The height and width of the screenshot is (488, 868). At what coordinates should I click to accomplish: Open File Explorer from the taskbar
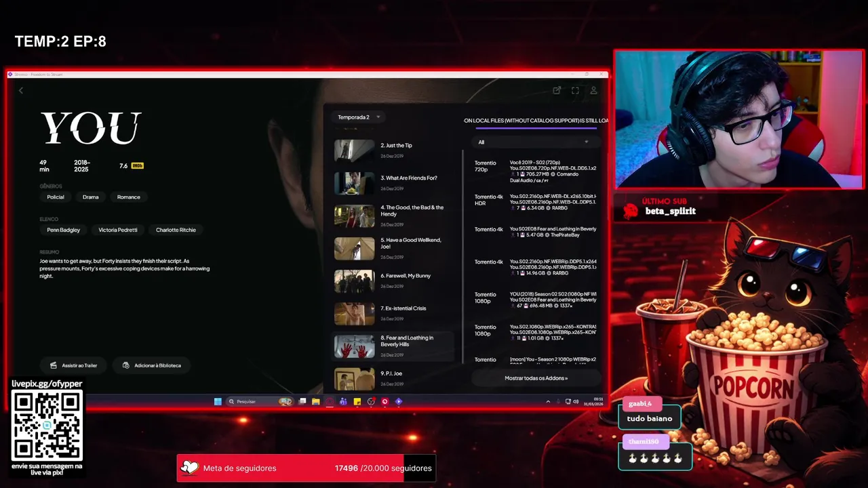click(316, 401)
